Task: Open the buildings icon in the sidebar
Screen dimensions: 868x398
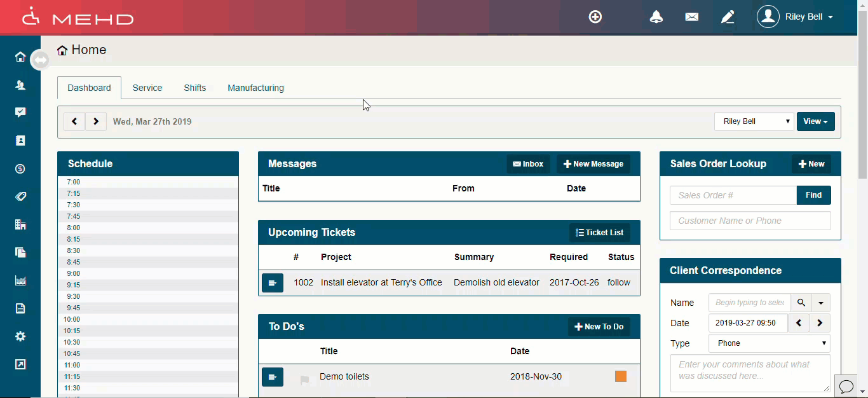Action: coord(20,224)
